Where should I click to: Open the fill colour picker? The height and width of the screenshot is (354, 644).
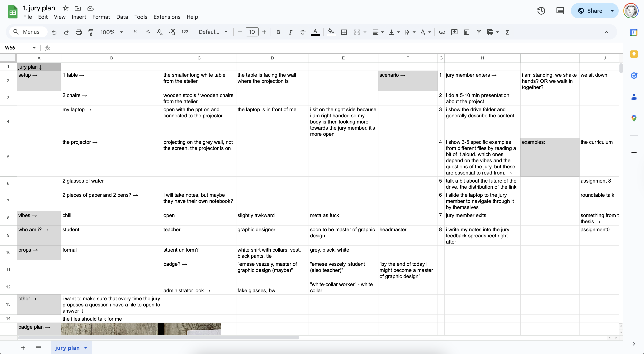(331, 32)
